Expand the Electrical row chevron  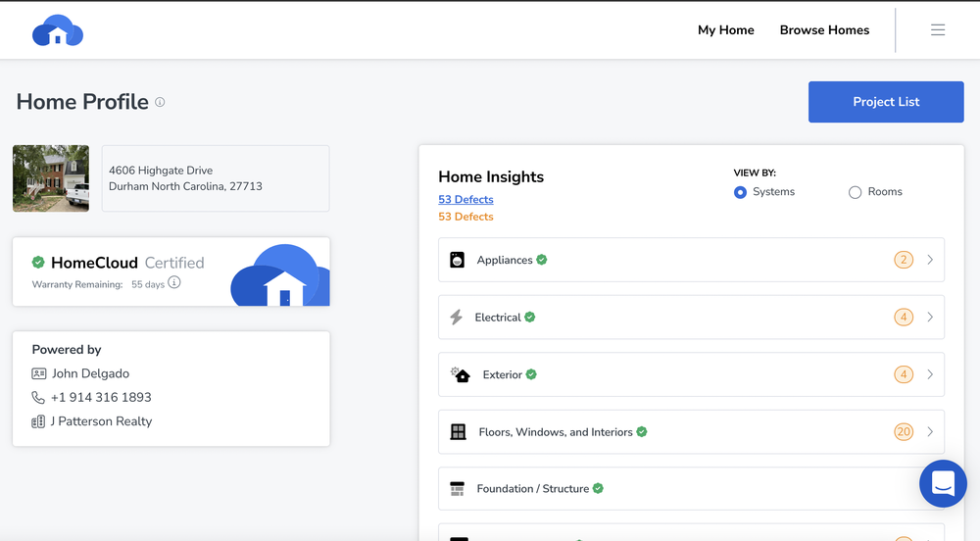point(930,317)
